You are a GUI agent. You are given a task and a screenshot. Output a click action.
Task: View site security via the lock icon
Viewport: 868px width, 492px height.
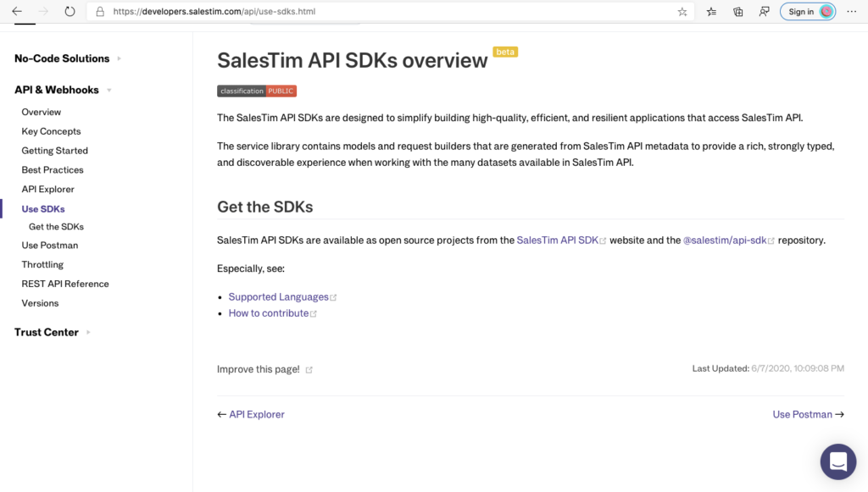tap(100, 12)
